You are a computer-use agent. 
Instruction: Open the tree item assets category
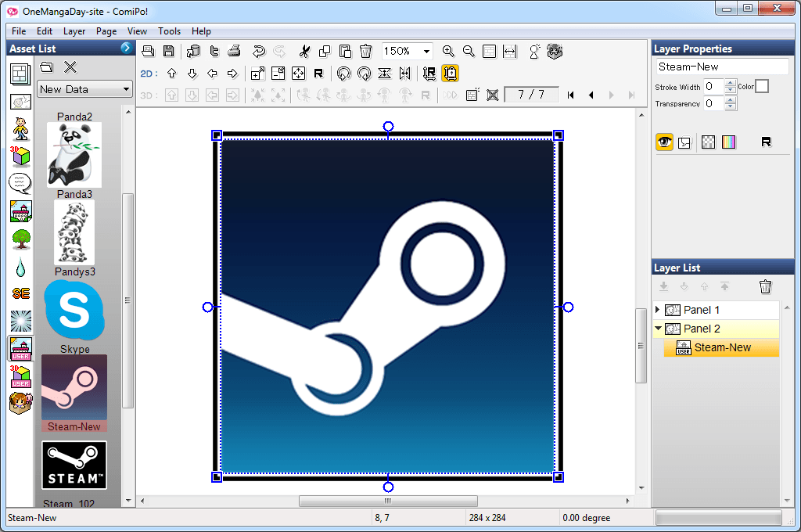[20, 239]
